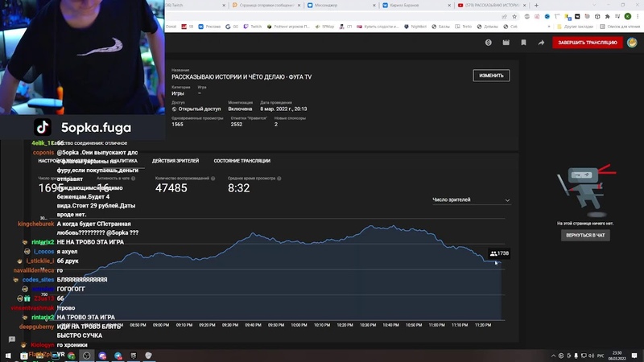Close the active YouTube stream tab
Viewport: 644px width, 362px height.
click(x=526, y=6)
